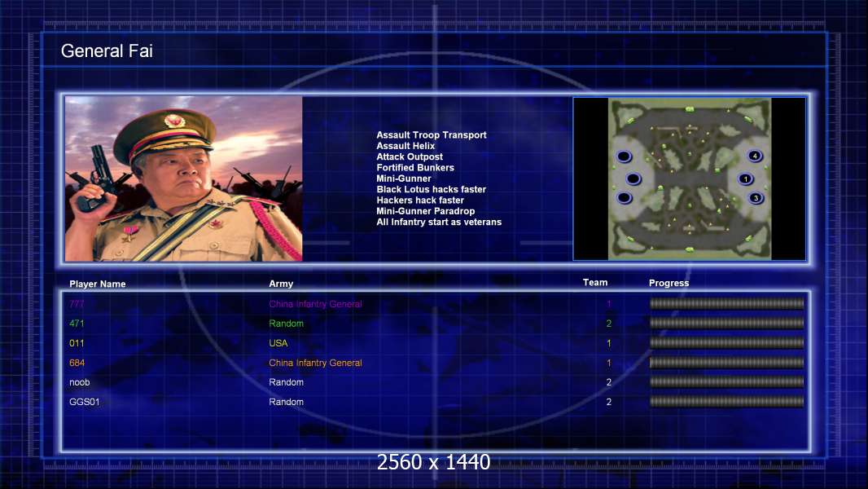Click team number in GGS01's row

(x=609, y=402)
